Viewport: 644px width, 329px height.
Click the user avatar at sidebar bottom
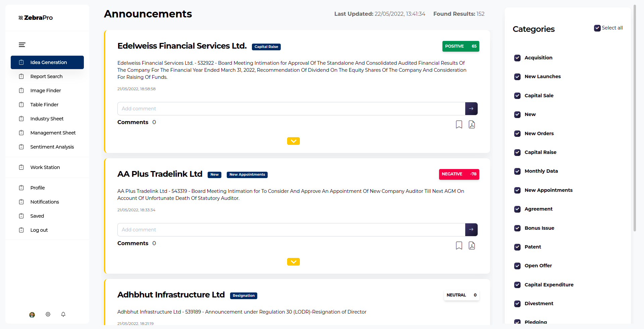(32, 315)
